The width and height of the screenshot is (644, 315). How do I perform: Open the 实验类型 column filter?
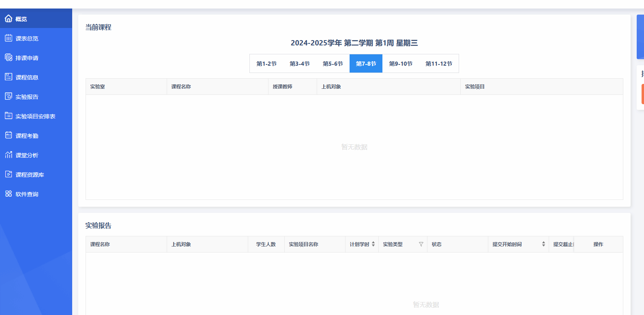click(421, 244)
